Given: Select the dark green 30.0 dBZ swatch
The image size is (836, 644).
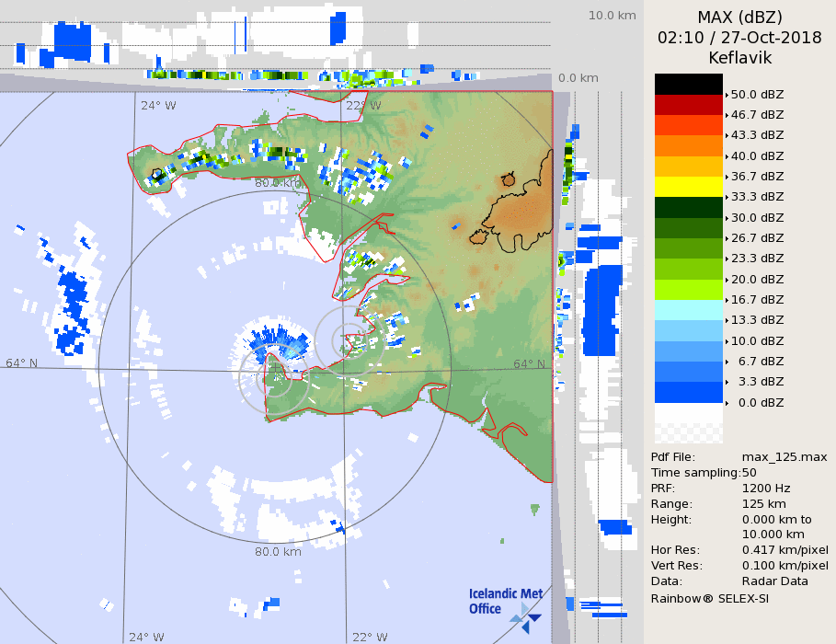Looking at the screenshot, I should (x=688, y=207).
